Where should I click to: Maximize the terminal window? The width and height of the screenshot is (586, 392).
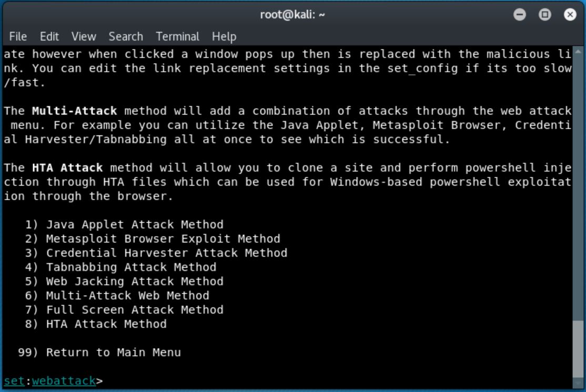click(x=544, y=15)
